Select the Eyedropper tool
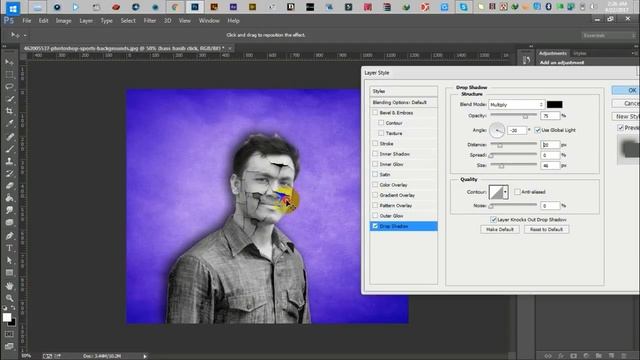Screen dimensions: 640x360 coord(9,123)
